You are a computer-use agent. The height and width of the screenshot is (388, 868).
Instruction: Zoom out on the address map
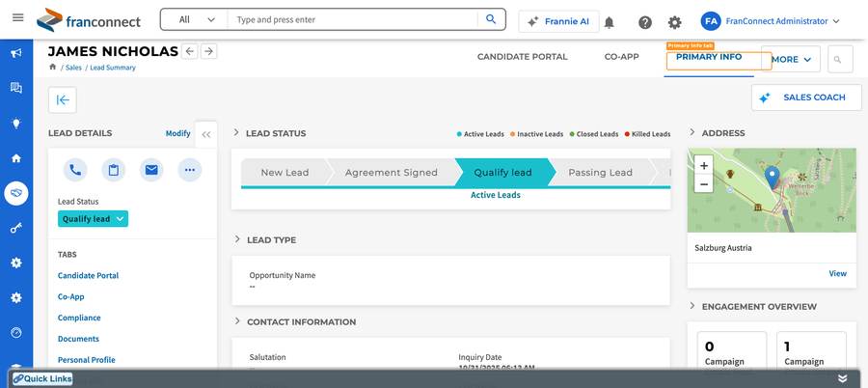[x=704, y=183]
